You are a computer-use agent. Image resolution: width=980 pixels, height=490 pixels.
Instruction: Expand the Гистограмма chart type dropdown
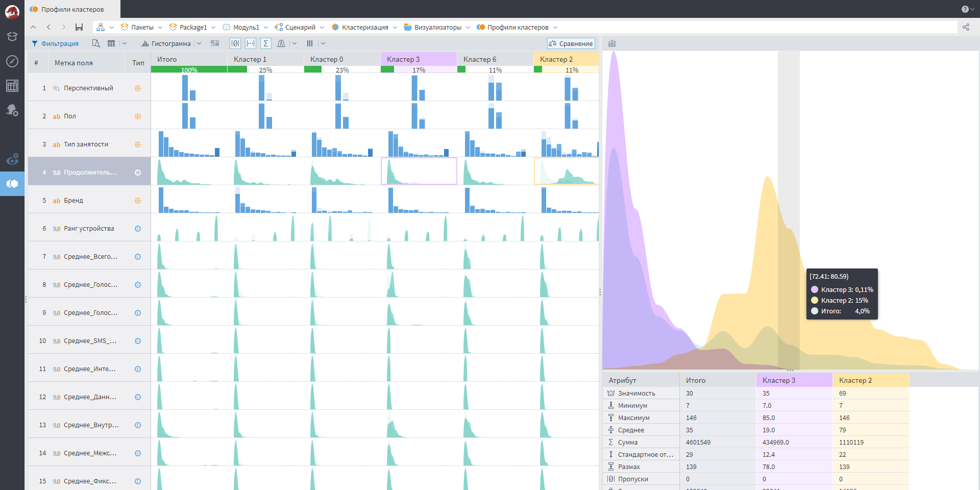[x=199, y=43]
